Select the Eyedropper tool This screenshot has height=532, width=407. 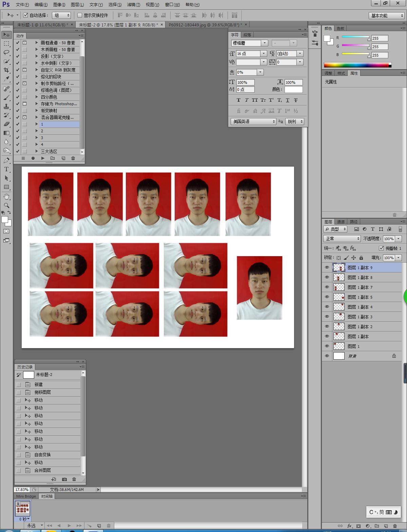pos(6,79)
